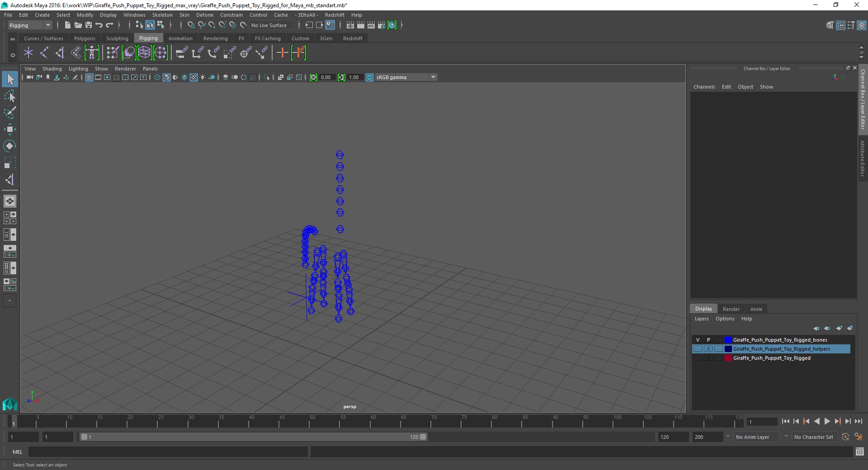The image size is (868, 470).
Task: Switch to the Render layer tab
Action: 731,309
